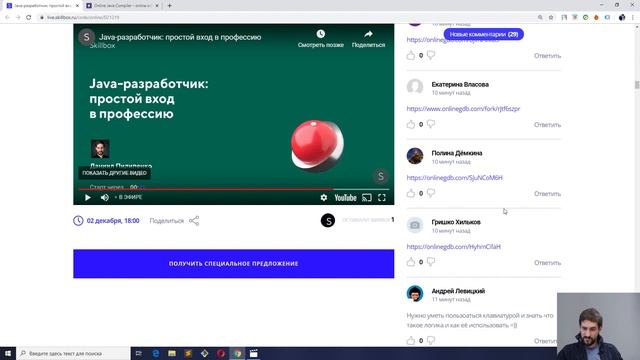Bookmark this page star icon
Screen dimensions: 640x360
pos(551,18)
